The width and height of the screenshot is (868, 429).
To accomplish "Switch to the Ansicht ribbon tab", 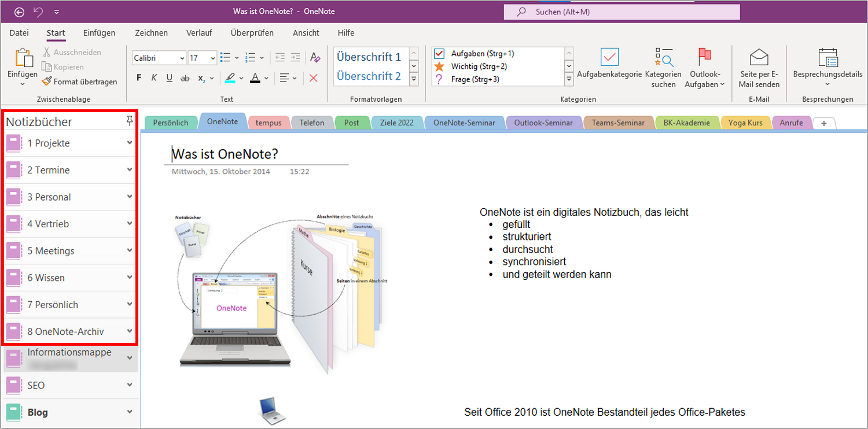I will (306, 33).
